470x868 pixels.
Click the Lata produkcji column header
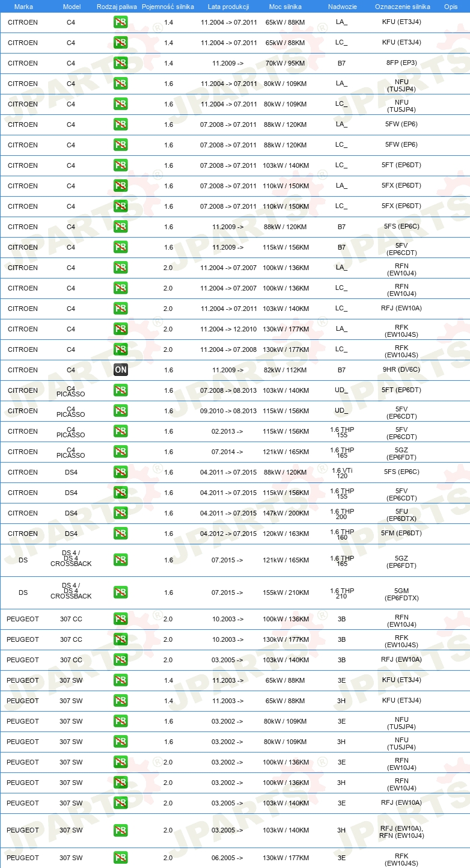pyautogui.click(x=228, y=7)
